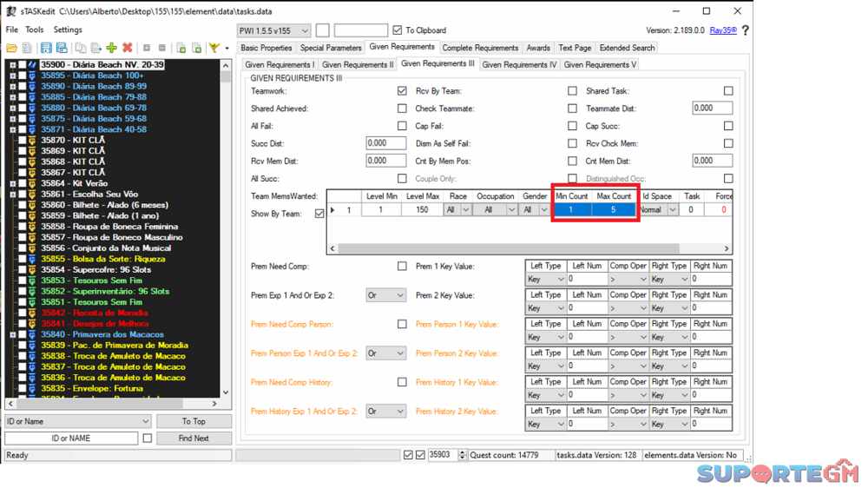Image resolution: width=868 pixels, height=488 pixels.
Task: Expand the 35900 Diária Beach tree node
Action: coord(12,65)
